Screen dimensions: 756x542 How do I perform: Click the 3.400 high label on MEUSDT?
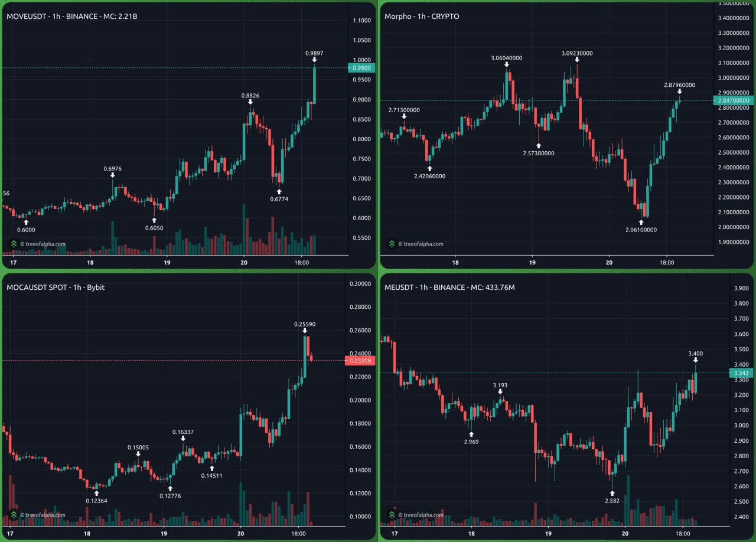coord(696,354)
